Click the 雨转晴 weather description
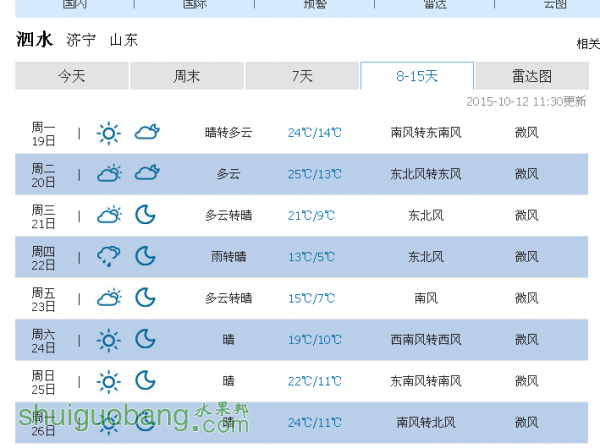 [228, 257]
